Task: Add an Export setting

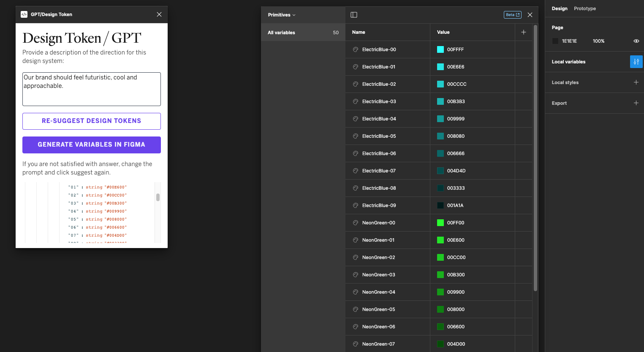Action: tap(636, 103)
